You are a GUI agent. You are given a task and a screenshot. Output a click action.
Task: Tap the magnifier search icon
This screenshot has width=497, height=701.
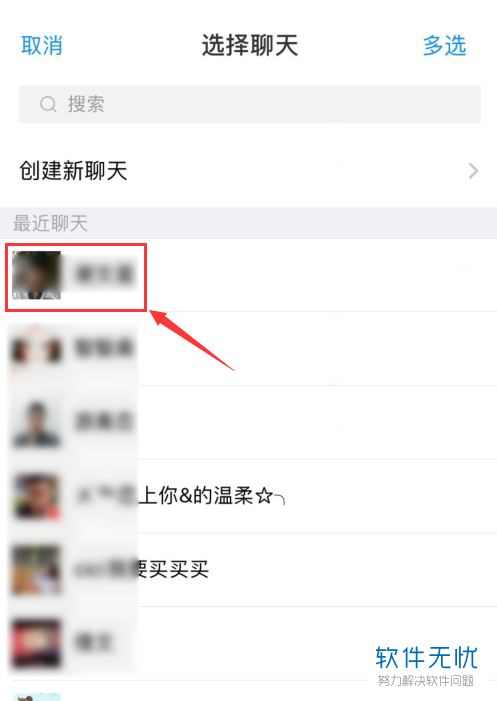(x=48, y=105)
